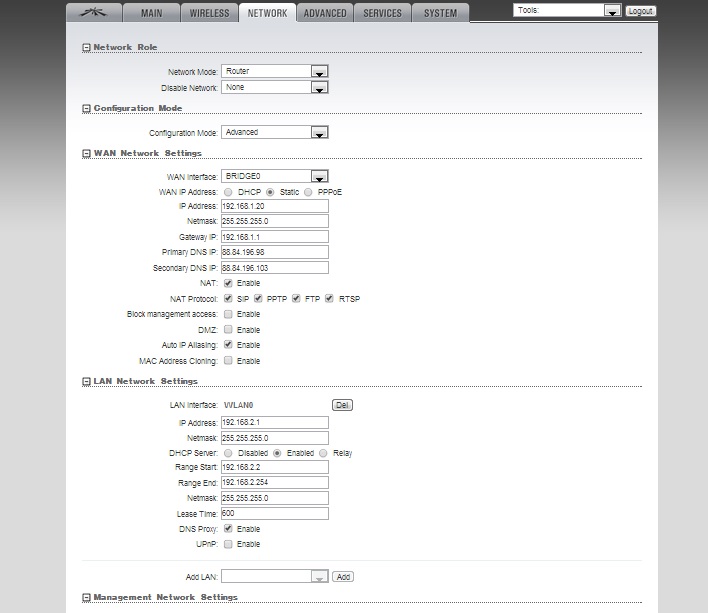The width and height of the screenshot is (708, 613).
Task: Click the DHCP Netmask field below Range End
Action: (x=275, y=498)
